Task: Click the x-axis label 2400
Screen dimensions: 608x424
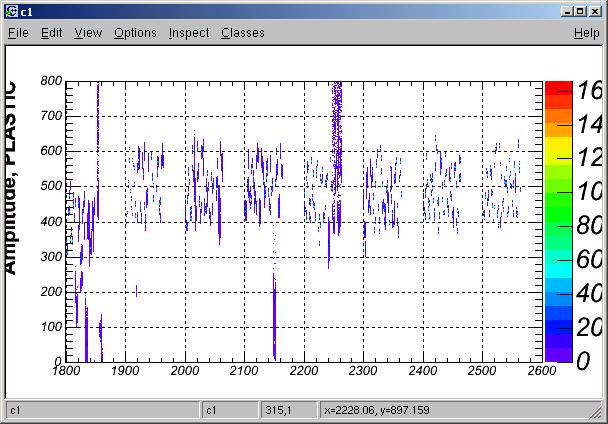Action: tap(423, 371)
